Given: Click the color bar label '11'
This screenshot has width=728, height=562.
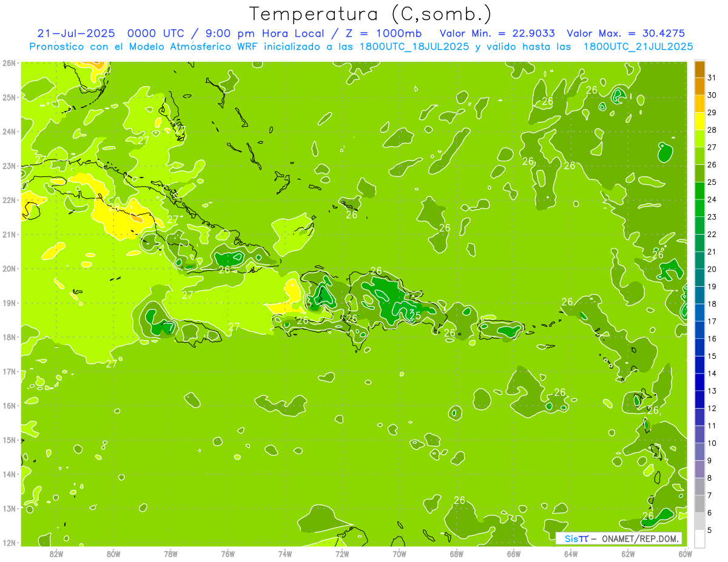Looking at the screenshot, I should pos(712,426).
